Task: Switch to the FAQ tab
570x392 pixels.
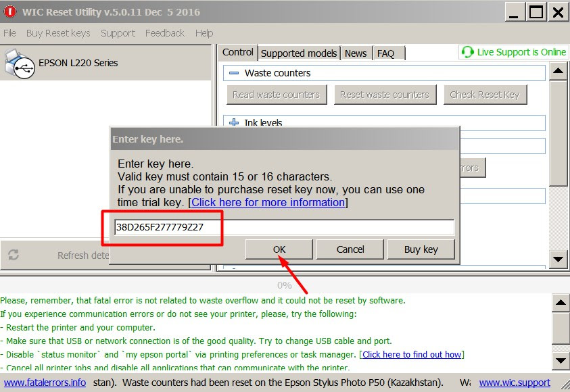Action: tap(385, 53)
